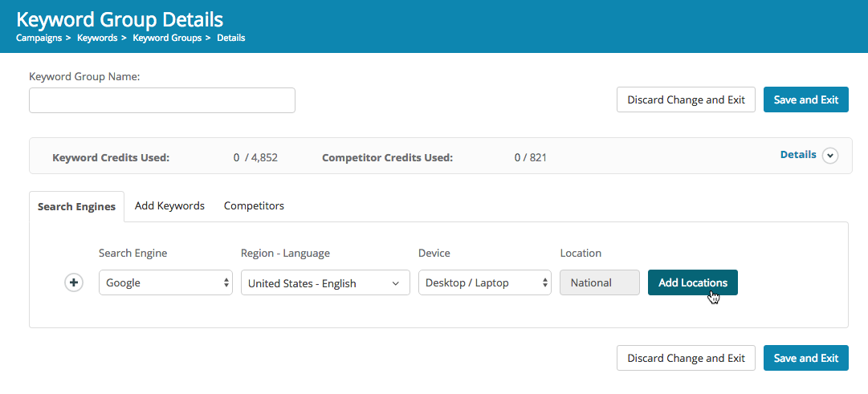The width and height of the screenshot is (868, 394).
Task: Click the Details breadcrumb item
Action: (x=230, y=38)
